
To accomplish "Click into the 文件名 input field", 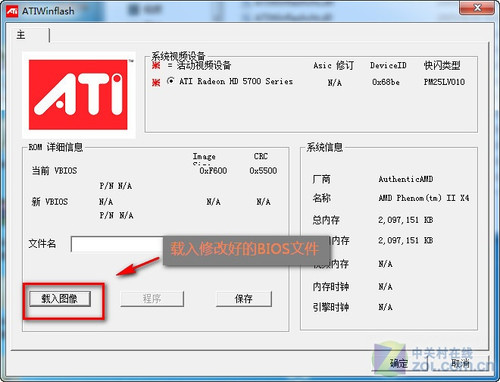I will [117, 244].
